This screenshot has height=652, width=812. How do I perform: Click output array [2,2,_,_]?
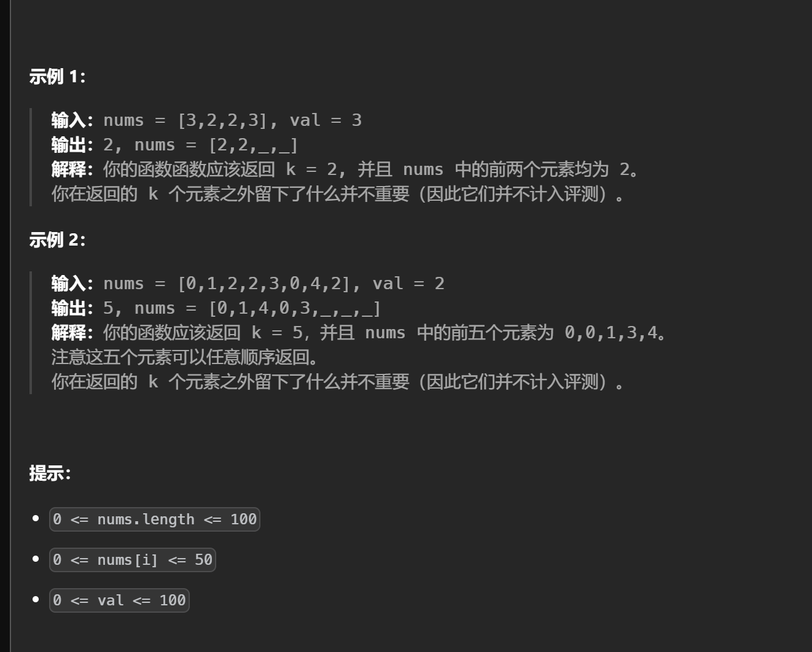pyautogui.click(x=253, y=145)
